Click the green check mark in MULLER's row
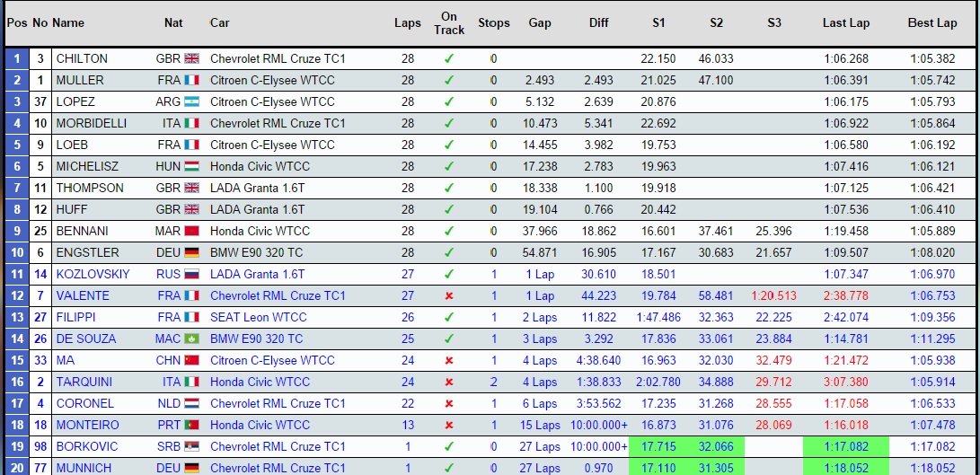The image size is (980, 475). [449, 80]
